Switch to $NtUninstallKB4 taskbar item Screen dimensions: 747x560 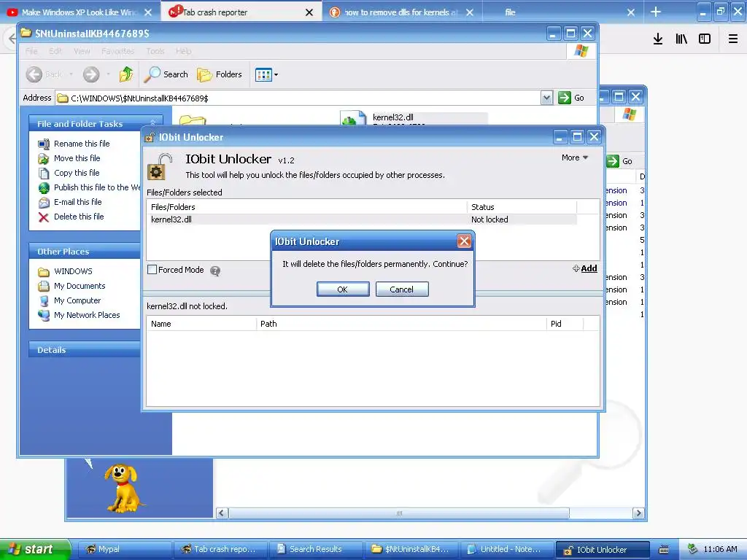point(411,549)
